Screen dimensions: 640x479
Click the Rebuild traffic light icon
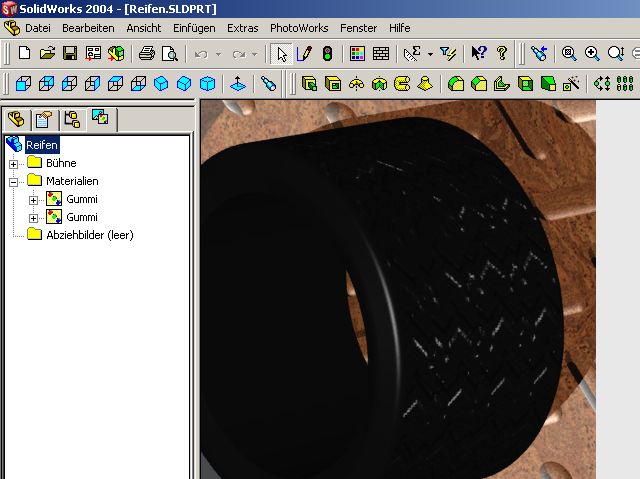click(x=327, y=53)
